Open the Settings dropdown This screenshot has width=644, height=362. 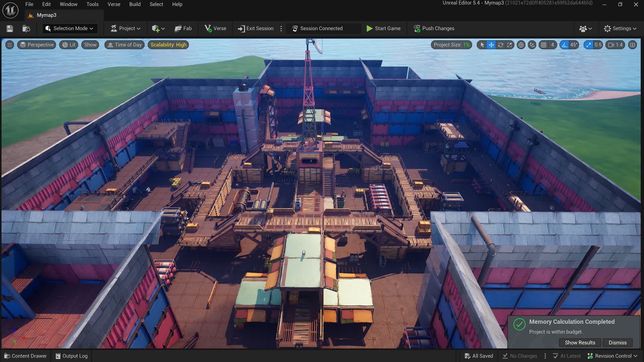pos(620,28)
